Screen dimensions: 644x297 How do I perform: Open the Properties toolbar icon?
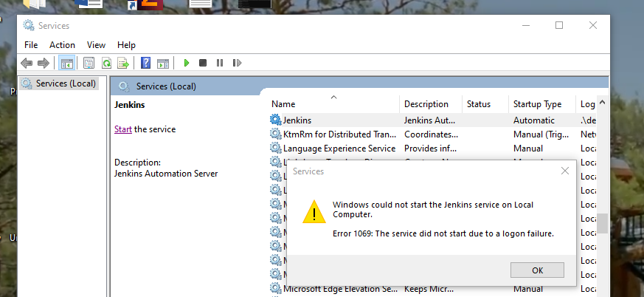(x=89, y=63)
